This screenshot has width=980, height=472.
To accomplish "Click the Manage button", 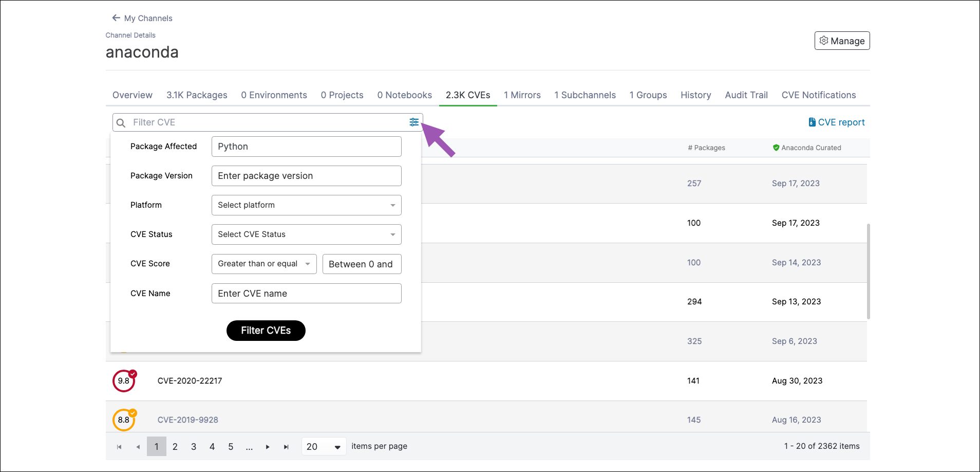I will point(842,41).
